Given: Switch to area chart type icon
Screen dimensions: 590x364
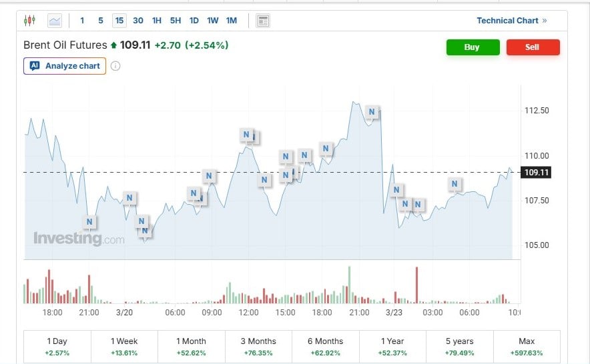Looking at the screenshot, I should pos(54,21).
